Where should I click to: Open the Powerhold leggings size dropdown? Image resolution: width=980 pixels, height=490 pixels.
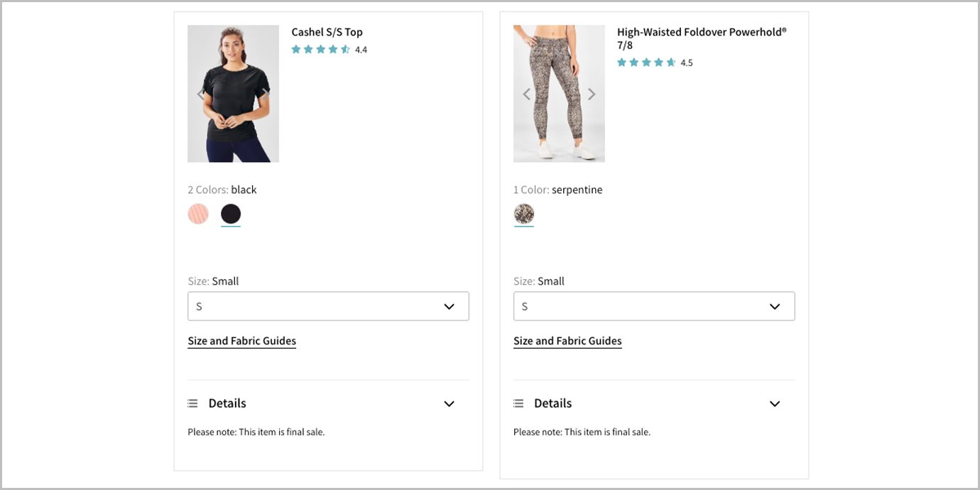click(x=654, y=306)
